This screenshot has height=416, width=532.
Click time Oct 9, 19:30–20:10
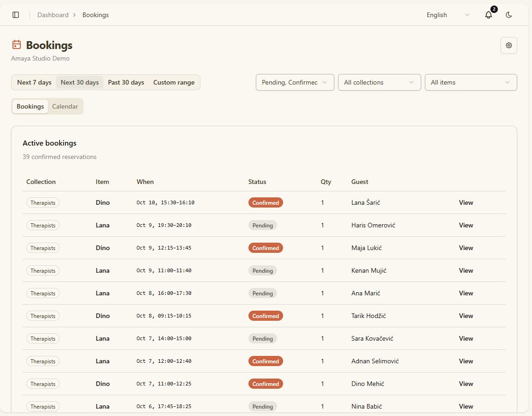point(164,225)
